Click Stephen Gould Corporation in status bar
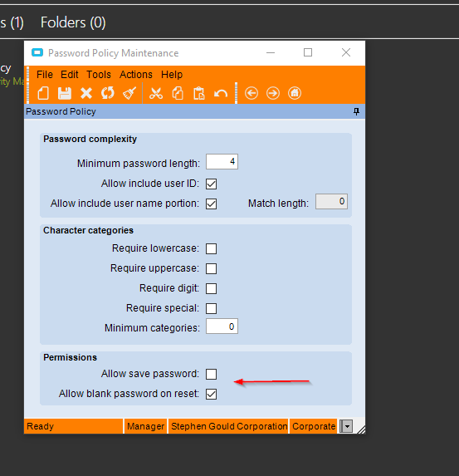The image size is (459, 476). tap(229, 426)
